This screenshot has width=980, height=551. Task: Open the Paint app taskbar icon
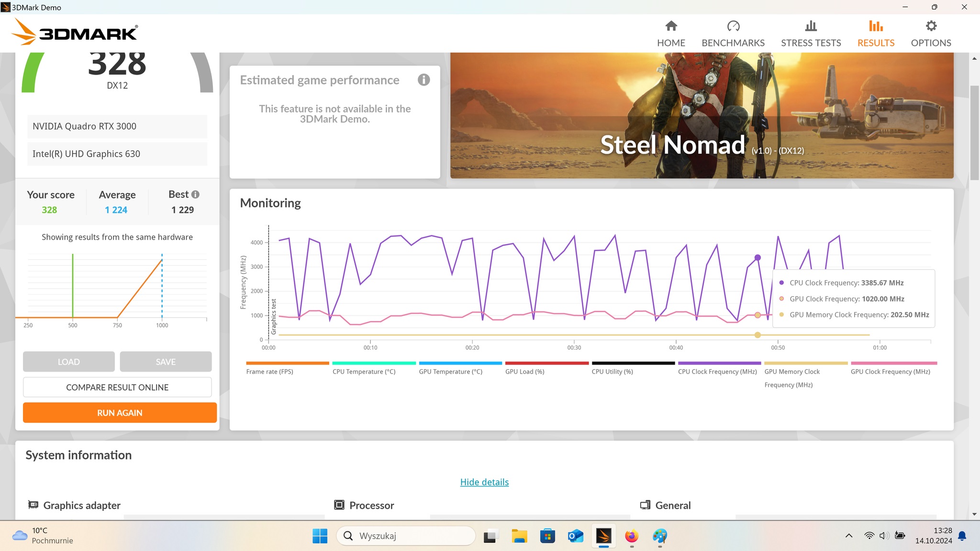point(660,536)
